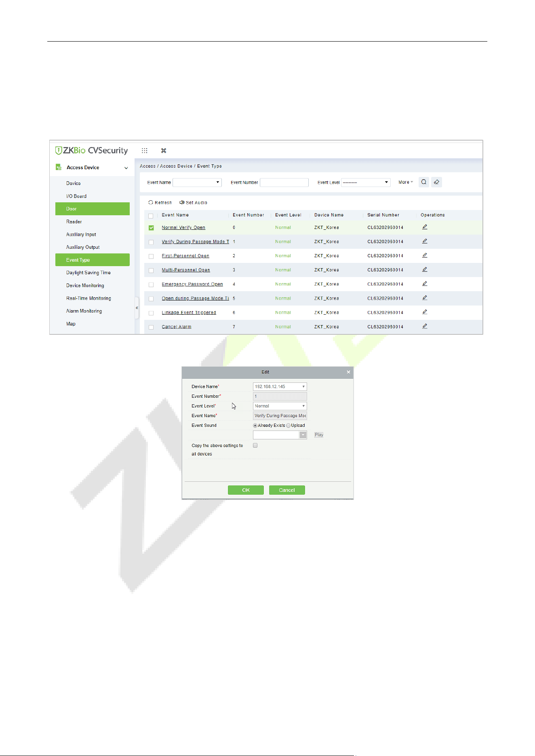Open the Auxiliary Output menu item
The image size is (535, 756).
tap(83, 247)
